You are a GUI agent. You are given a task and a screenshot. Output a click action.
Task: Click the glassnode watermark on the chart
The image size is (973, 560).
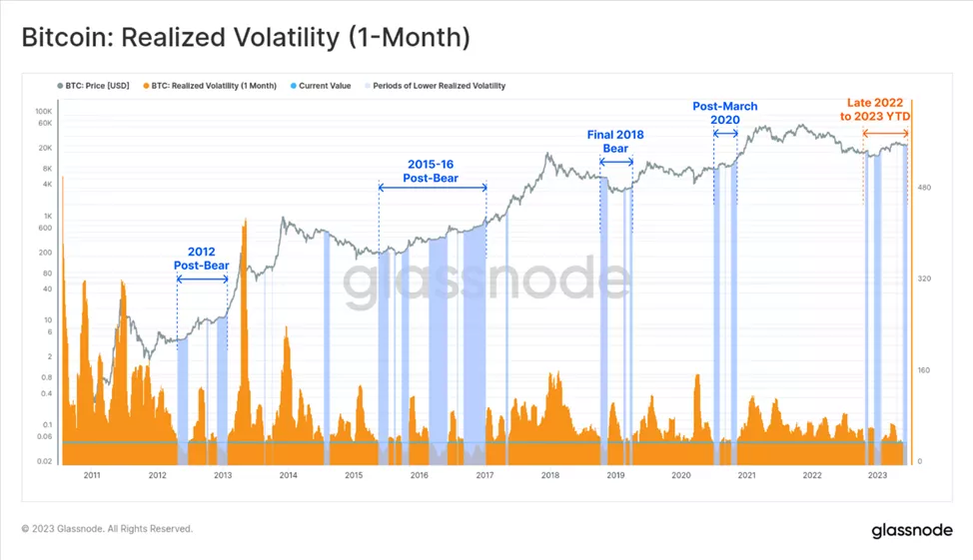[487, 280]
